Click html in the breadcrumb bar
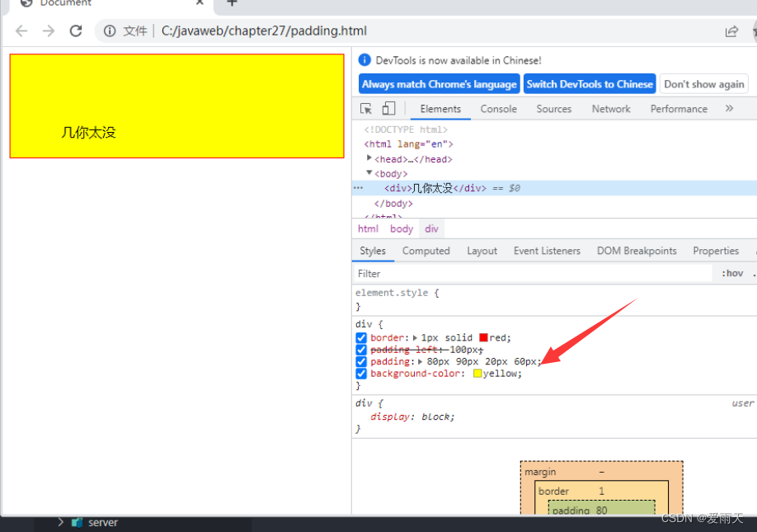 click(368, 228)
